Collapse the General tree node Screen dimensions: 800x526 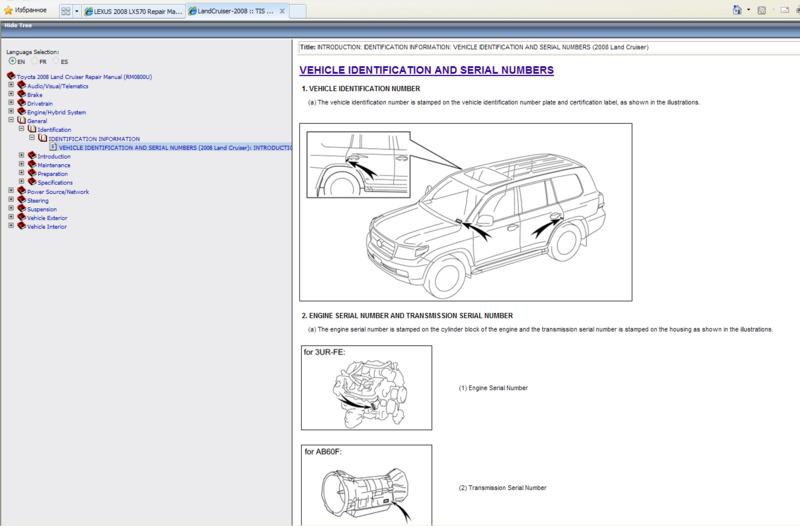pyautogui.click(x=11, y=120)
